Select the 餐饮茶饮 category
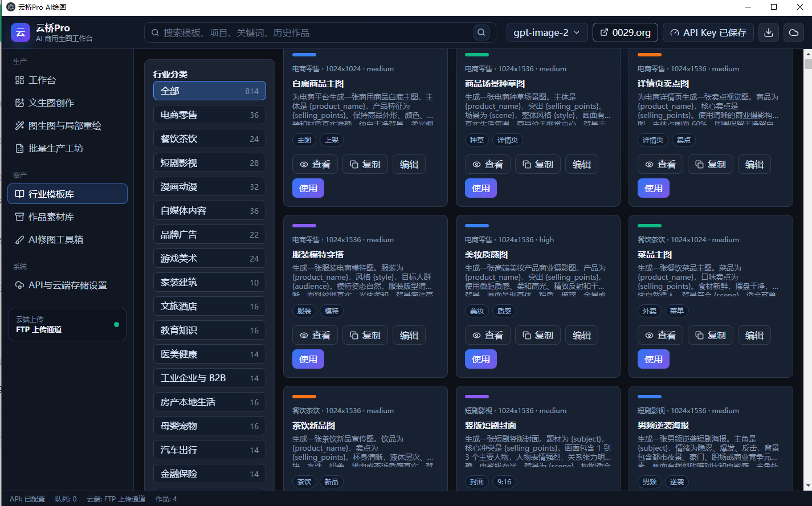The height and width of the screenshot is (506, 812). click(x=210, y=138)
